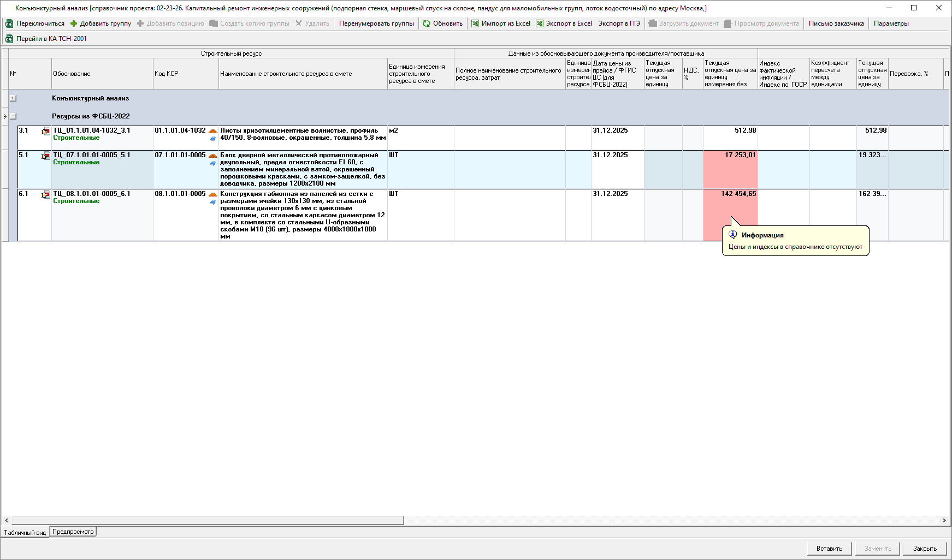
Task: Click the orange bricks icon in row 5.1
Action: coord(213,156)
